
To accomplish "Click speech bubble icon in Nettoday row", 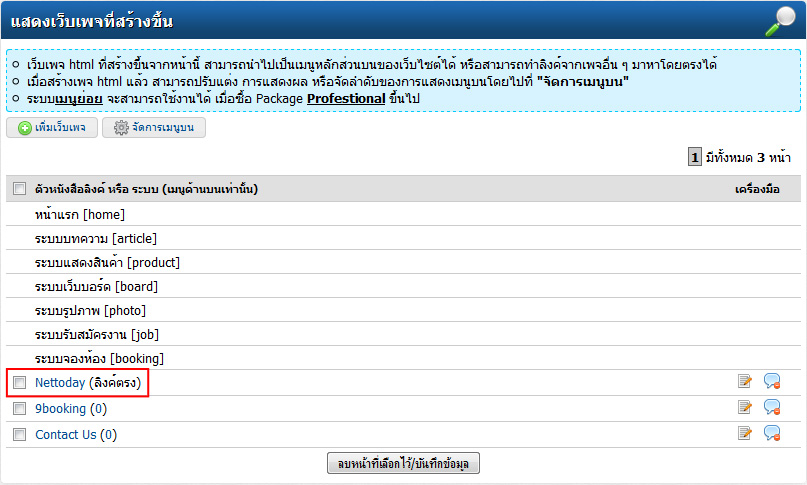I will [x=771, y=381].
